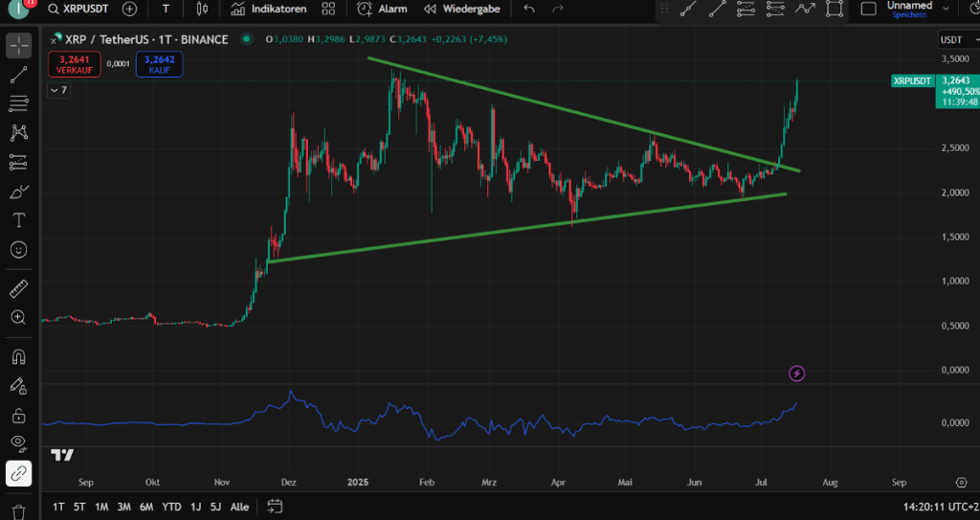Open the Indikatoren menu

(x=269, y=9)
